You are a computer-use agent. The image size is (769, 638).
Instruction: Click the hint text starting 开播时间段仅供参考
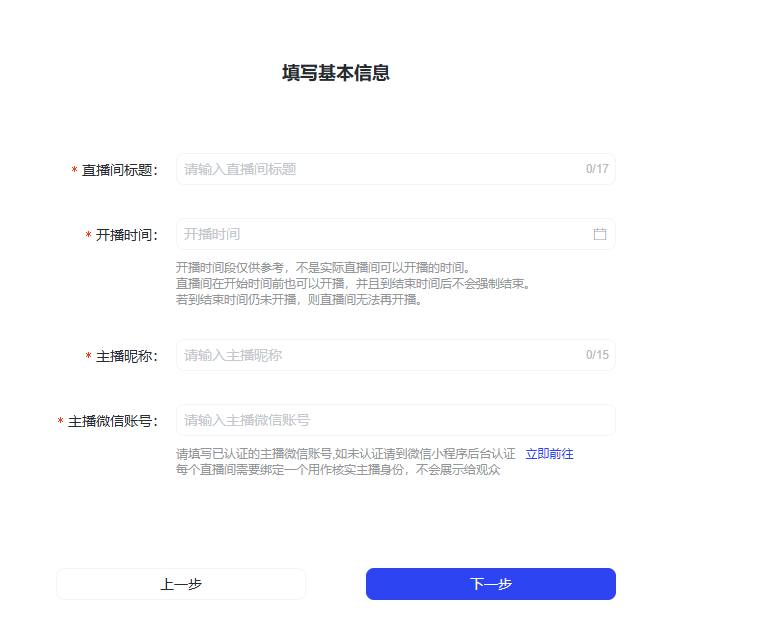pos(322,268)
